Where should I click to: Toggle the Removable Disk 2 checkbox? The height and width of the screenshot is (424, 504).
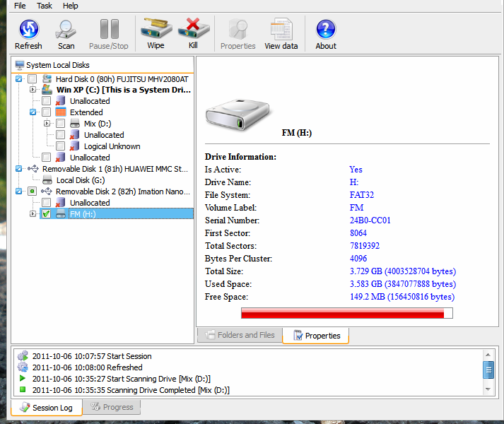(32, 192)
